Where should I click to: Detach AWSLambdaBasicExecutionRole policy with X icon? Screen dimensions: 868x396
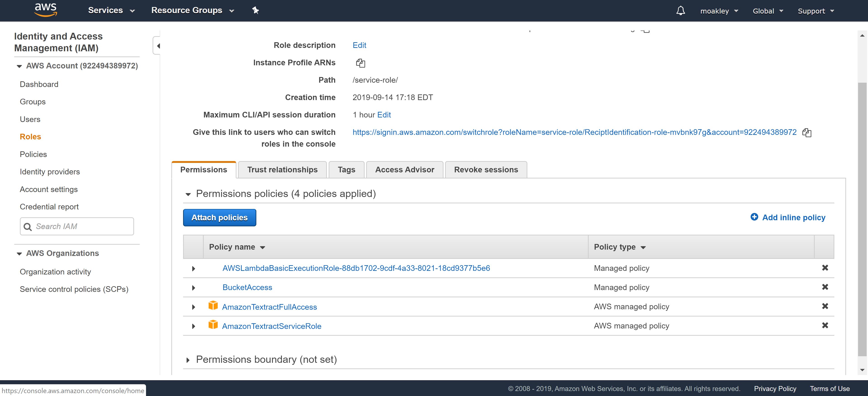pyautogui.click(x=825, y=268)
